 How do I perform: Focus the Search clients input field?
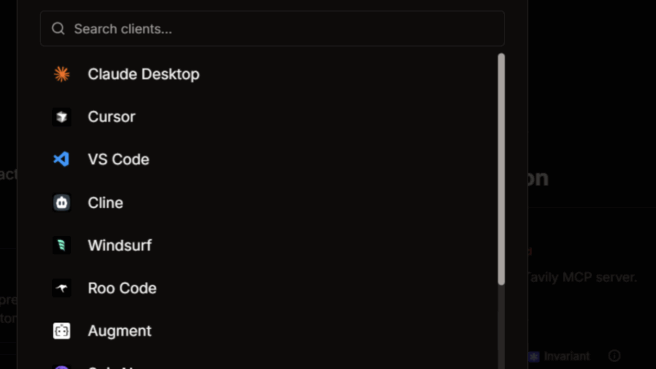(x=272, y=28)
